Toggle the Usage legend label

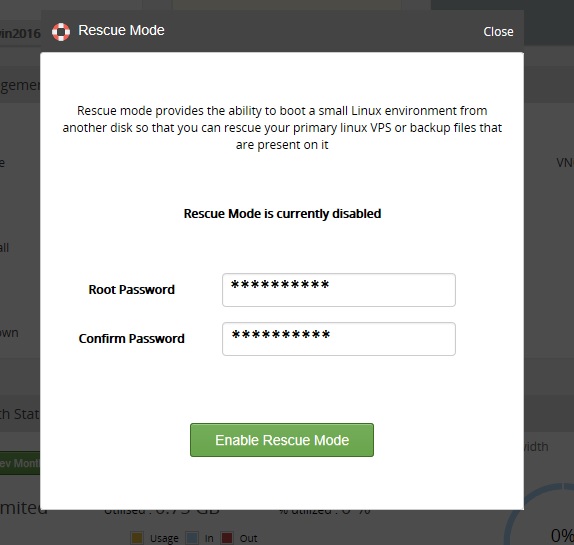click(x=164, y=538)
